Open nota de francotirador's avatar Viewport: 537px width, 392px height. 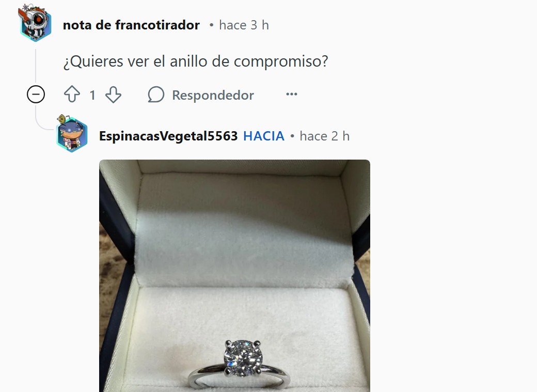(x=35, y=23)
